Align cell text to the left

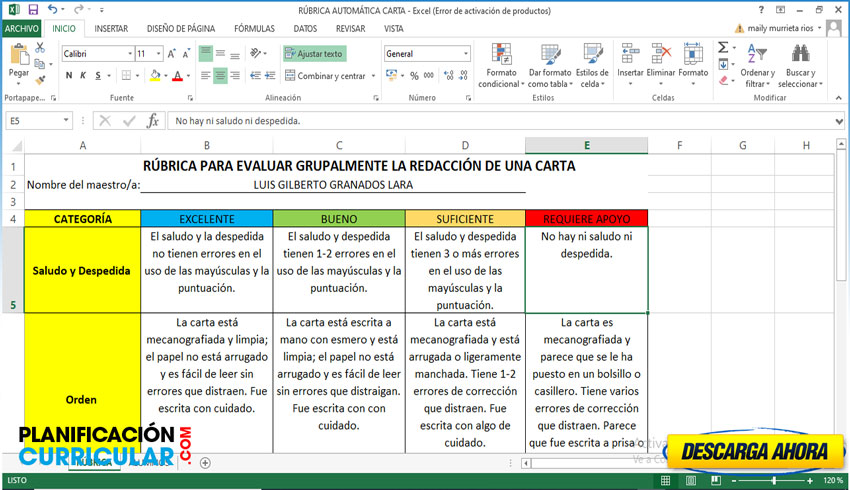point(205,76)
